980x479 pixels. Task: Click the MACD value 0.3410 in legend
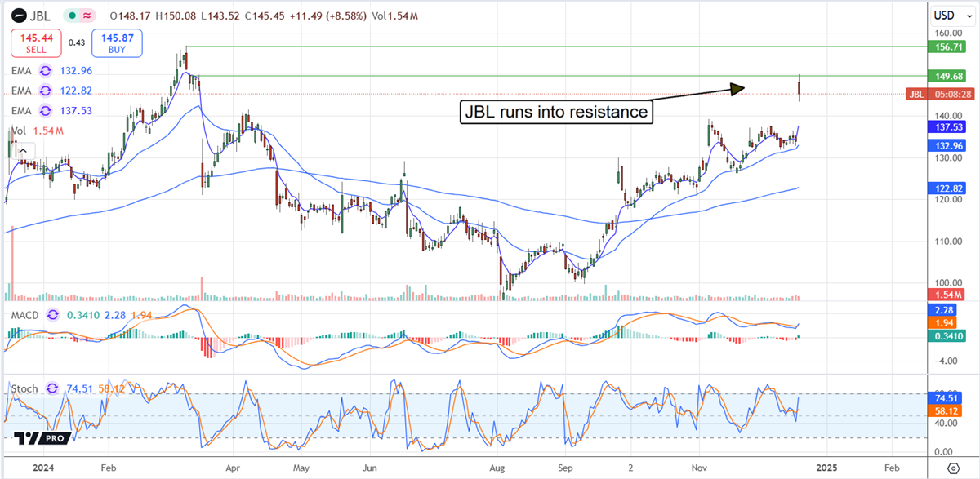click(x=82, y=314)
